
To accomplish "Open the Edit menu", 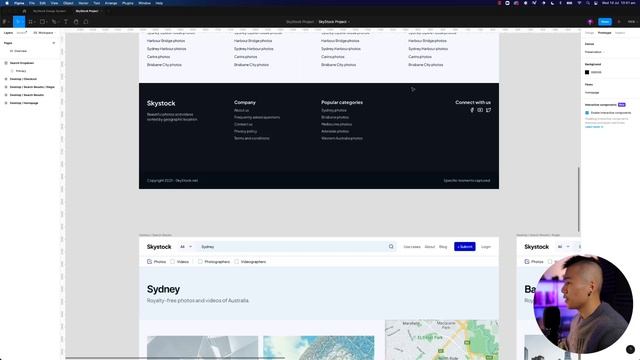I will [x=42, y=3].
